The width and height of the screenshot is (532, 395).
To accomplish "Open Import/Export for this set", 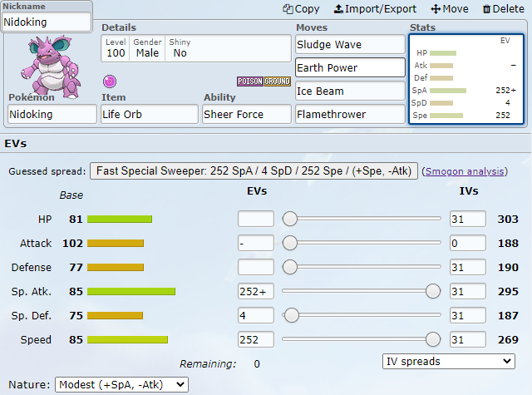I will 375,9.
